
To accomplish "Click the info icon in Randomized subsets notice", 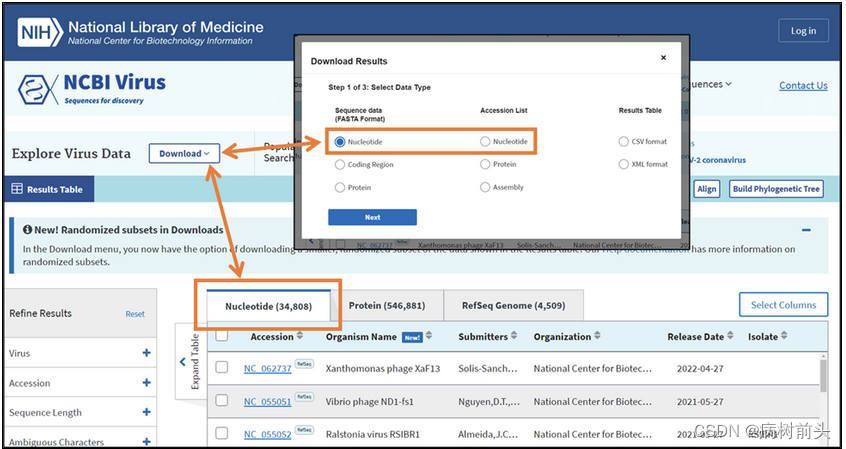I will click(x=28, y=230).
